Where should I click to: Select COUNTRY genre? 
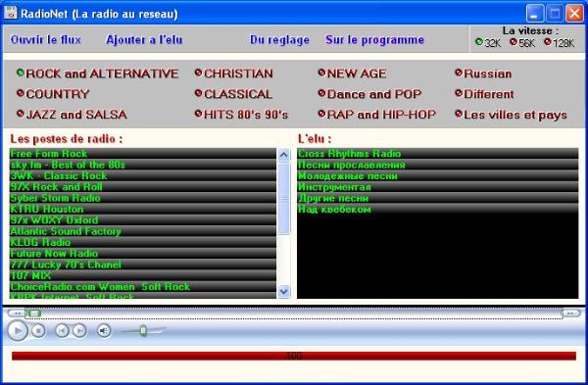point(53,94)
